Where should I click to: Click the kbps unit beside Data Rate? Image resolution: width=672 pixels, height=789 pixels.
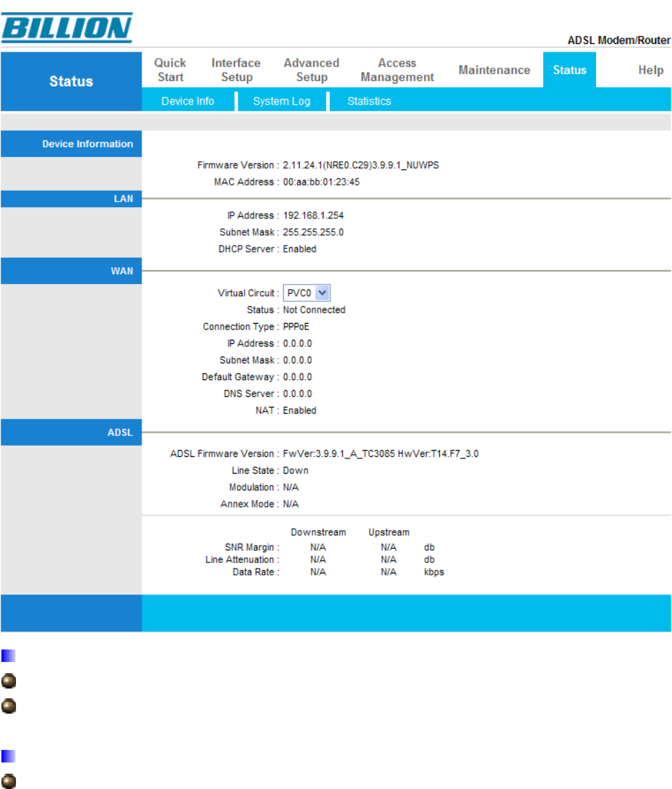[434, 572]
